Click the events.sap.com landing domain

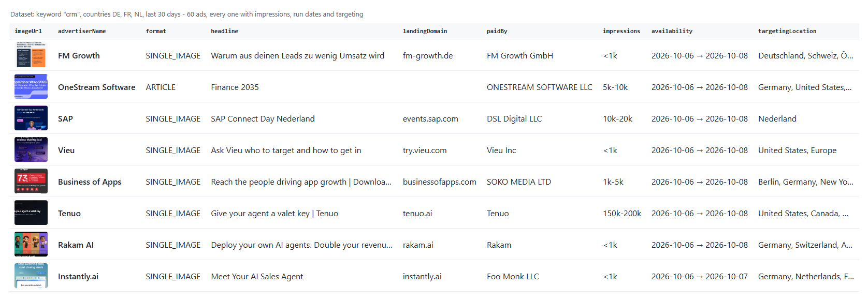click(430, 118)
